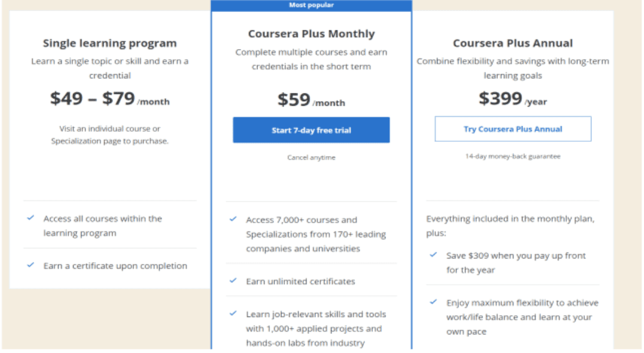Click checkmark beside "Save $309" annual feature
The width and height of the screenshot is (644, 353).
[432, 255]
